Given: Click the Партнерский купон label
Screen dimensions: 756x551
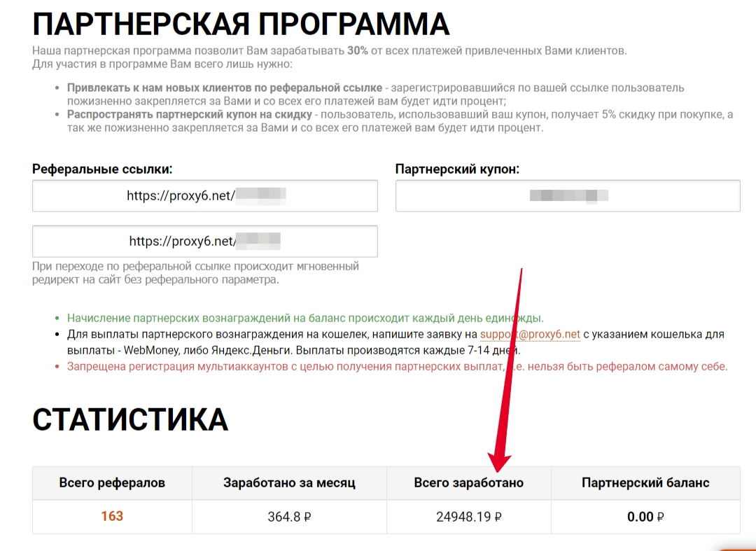Looking at the screenshot, I should (x=458, y=169).
